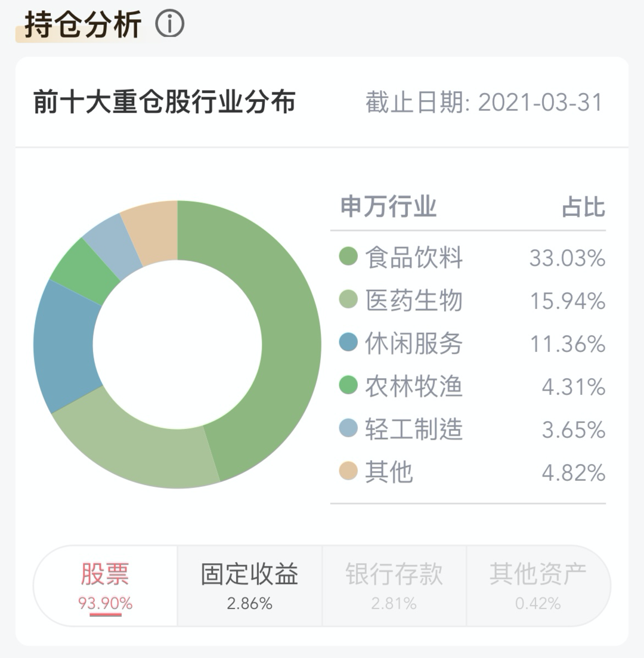Click the 其他 tan legend dot
Image resolution: width=644 pixels, height=658 pixels.
[x=348, y=471]
